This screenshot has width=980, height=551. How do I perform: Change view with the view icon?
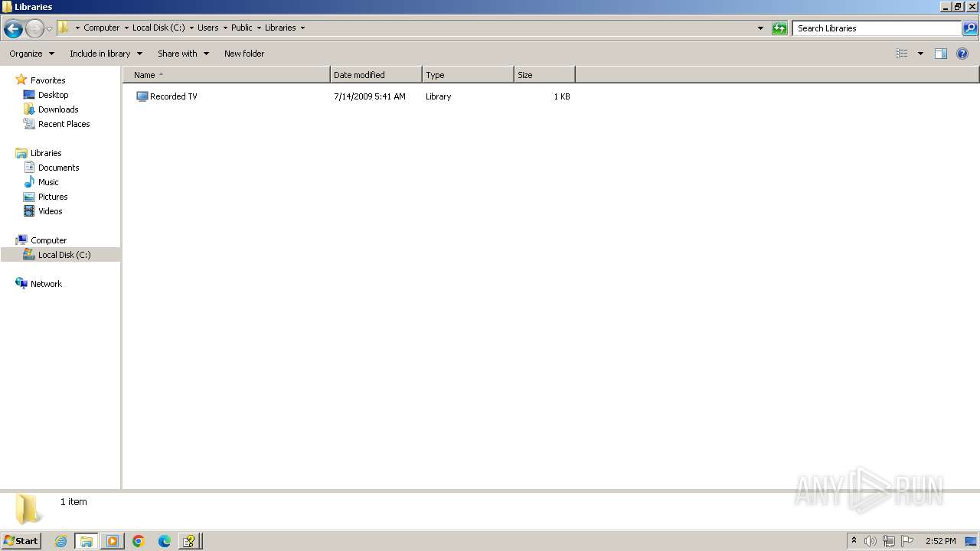coord(902,54)
